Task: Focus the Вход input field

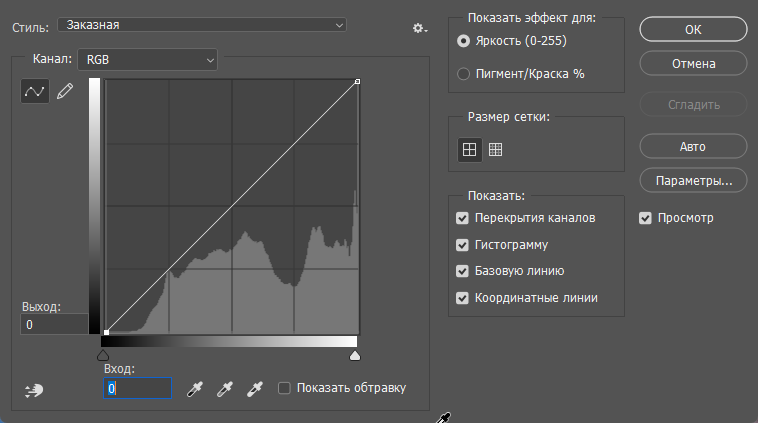Action: [138, 388]
